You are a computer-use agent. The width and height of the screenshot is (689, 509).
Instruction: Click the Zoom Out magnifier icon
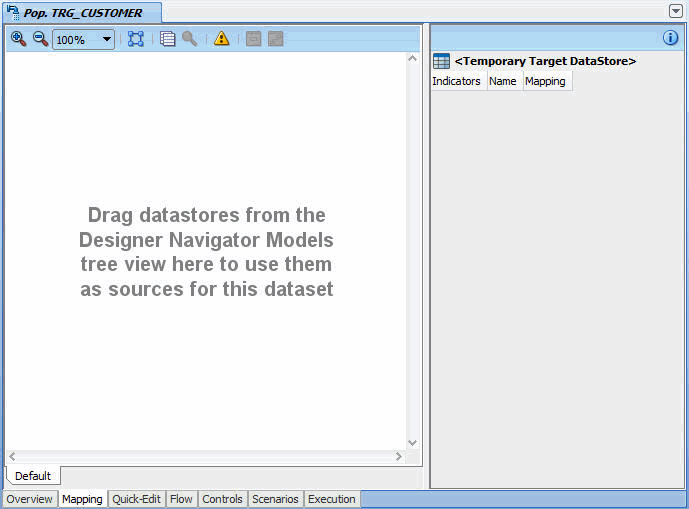(40, 39)
